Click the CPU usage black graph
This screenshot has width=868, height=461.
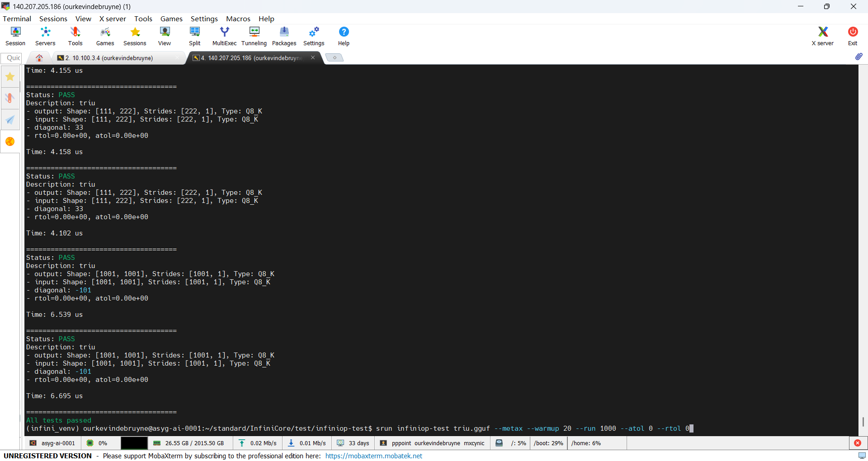[x=134, y=443]
